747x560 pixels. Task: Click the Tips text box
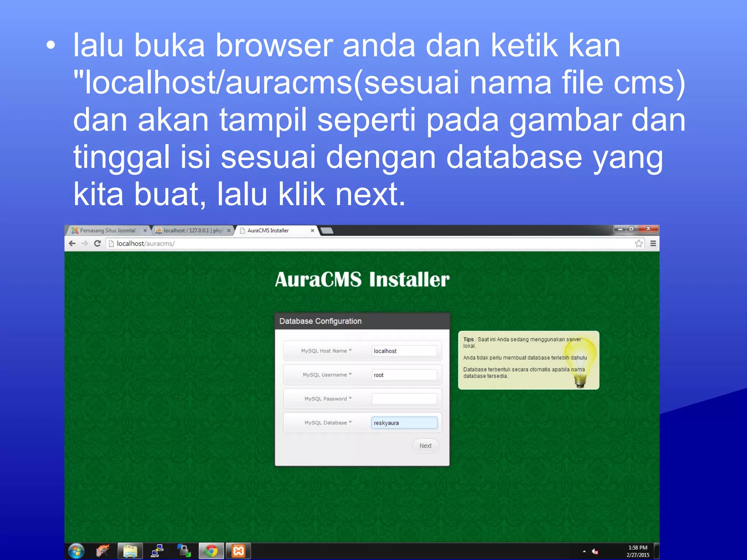pyautogui.click(x=529, y=360)
